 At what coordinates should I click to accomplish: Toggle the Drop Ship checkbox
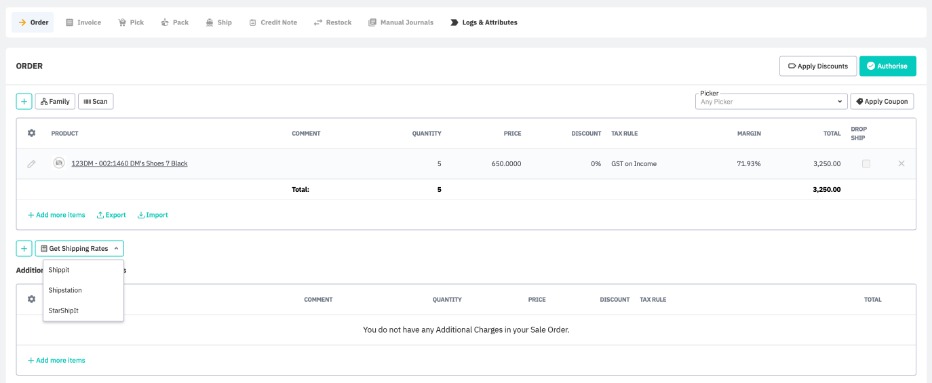tap(866, 164)
